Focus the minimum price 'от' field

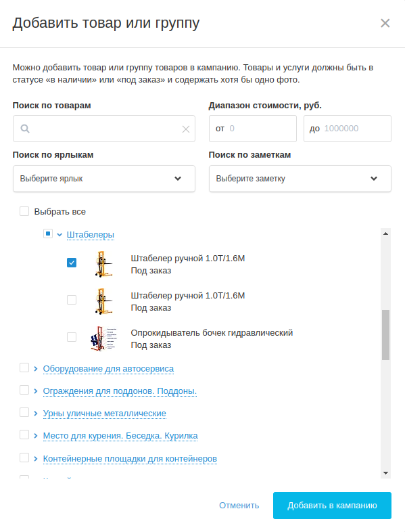(x=253, y=129)
